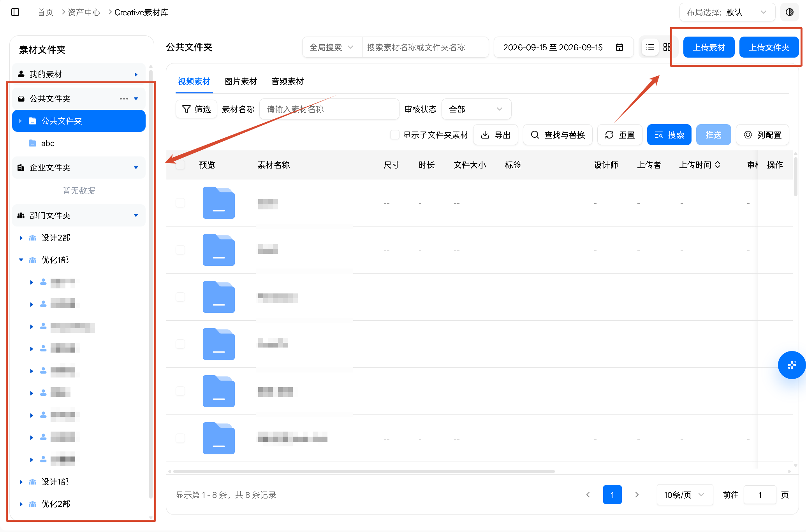
Task: Select the highlighted 公共文件夹 folder
Action: (x=79, y=121)
